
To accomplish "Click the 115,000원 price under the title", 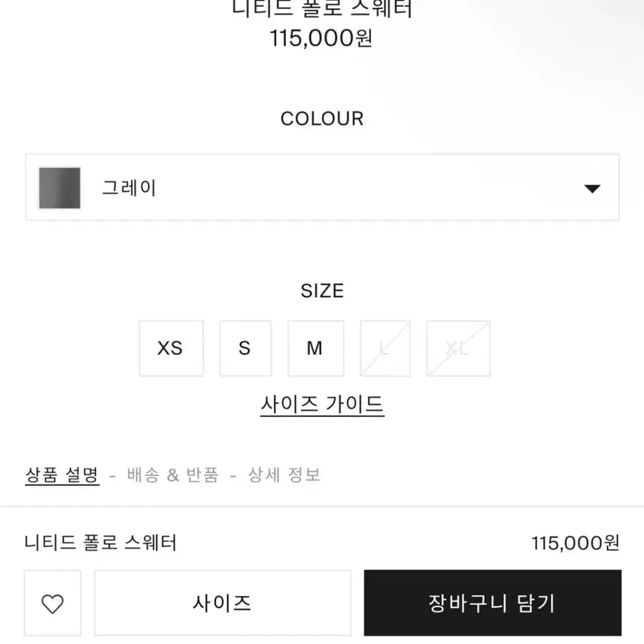I will [322, 38].
